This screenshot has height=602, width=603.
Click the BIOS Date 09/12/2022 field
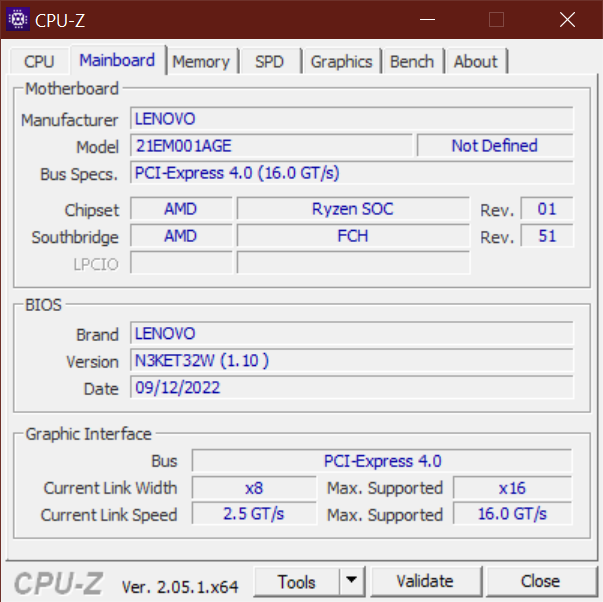point(351,387)
